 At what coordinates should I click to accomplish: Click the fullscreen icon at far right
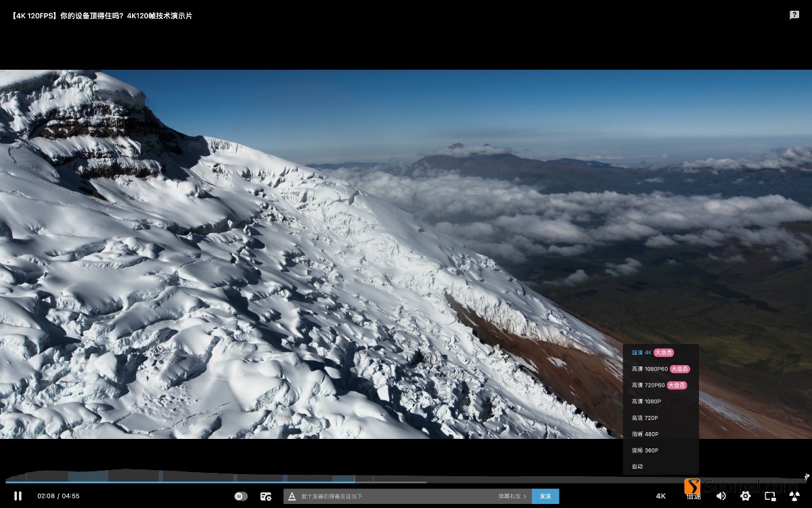(794, 496)
